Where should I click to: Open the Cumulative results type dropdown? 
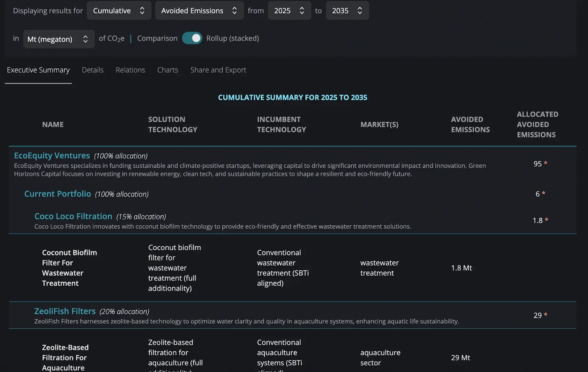click(119, 11)
